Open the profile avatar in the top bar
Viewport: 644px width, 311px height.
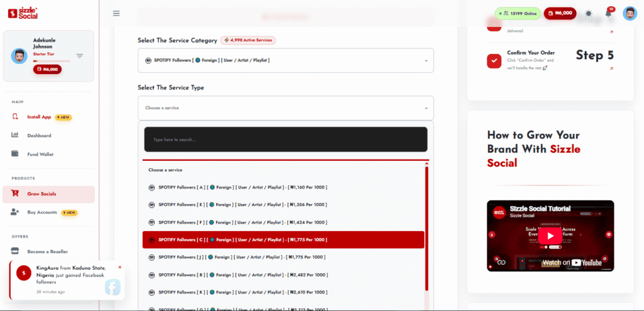(x=630, y=14)
